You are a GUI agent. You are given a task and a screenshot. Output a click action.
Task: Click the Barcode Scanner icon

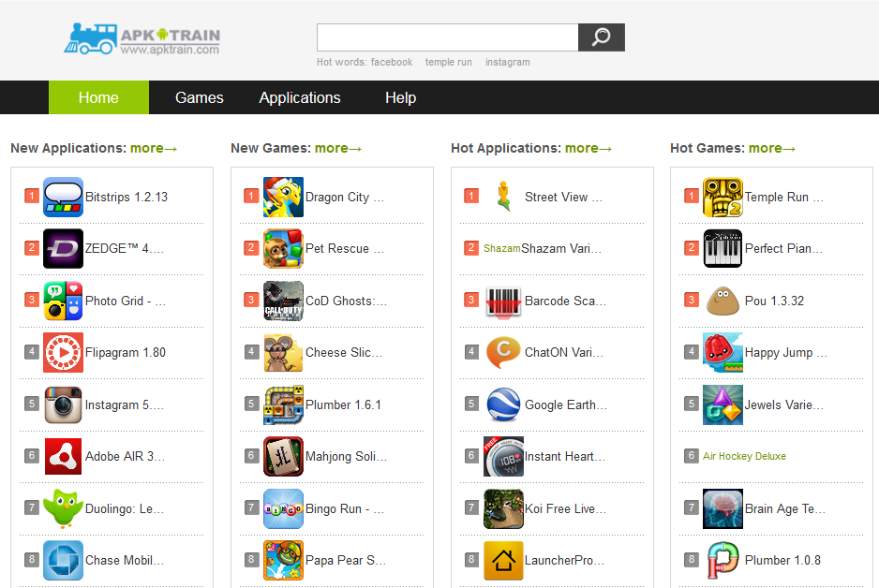[x=503, y=301]
